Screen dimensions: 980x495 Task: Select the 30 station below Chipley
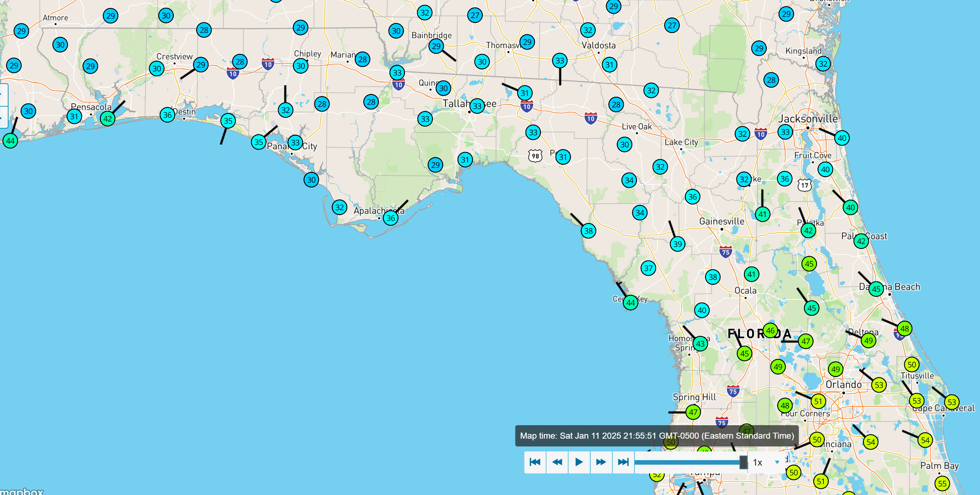click(301, 66)
